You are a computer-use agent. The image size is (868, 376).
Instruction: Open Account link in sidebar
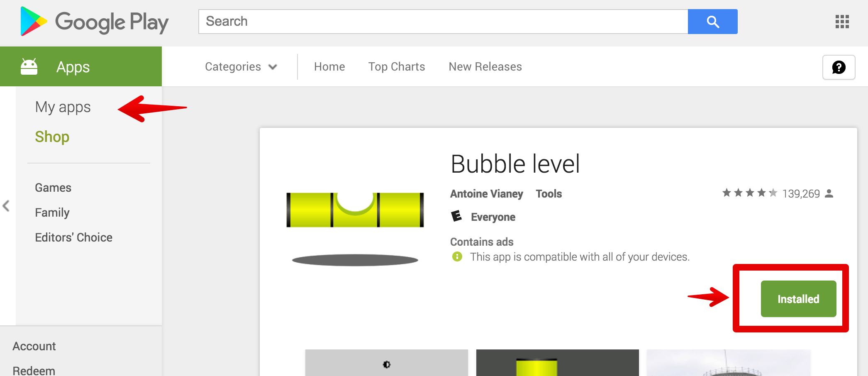pyautogui.click(x=34, y=346)
